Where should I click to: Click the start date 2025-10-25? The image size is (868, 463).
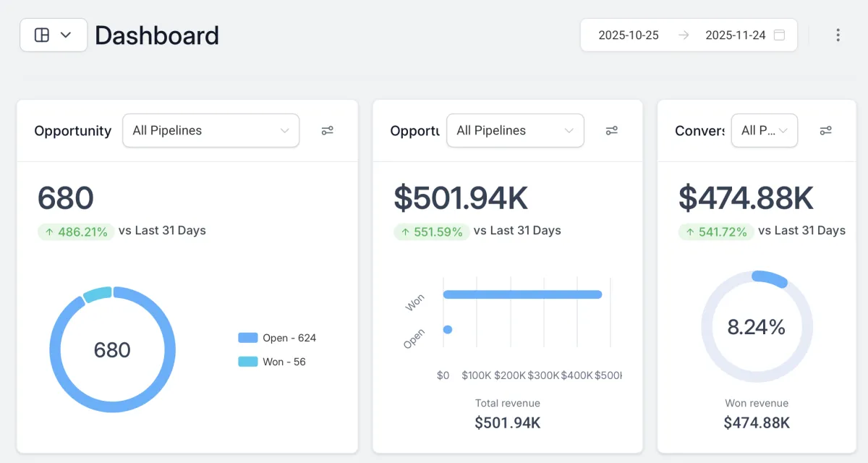tap(629, 35)
